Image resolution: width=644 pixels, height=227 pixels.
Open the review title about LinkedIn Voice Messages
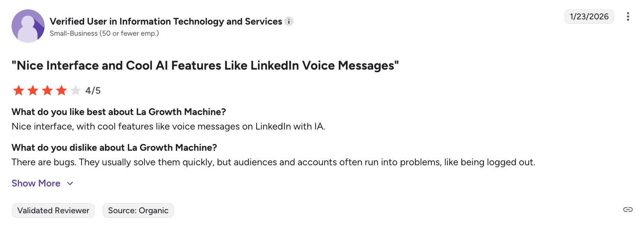point(205,65)
